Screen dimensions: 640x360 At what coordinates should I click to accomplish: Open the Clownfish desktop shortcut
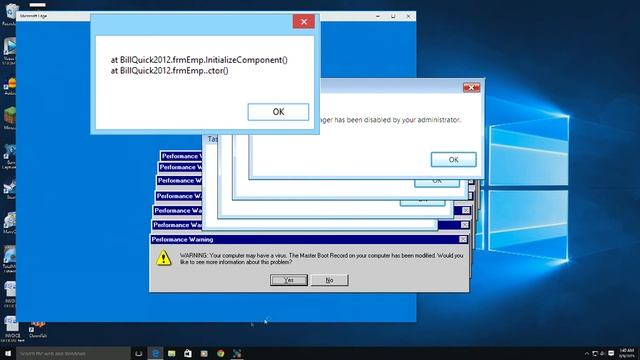(x=38, y=329)
